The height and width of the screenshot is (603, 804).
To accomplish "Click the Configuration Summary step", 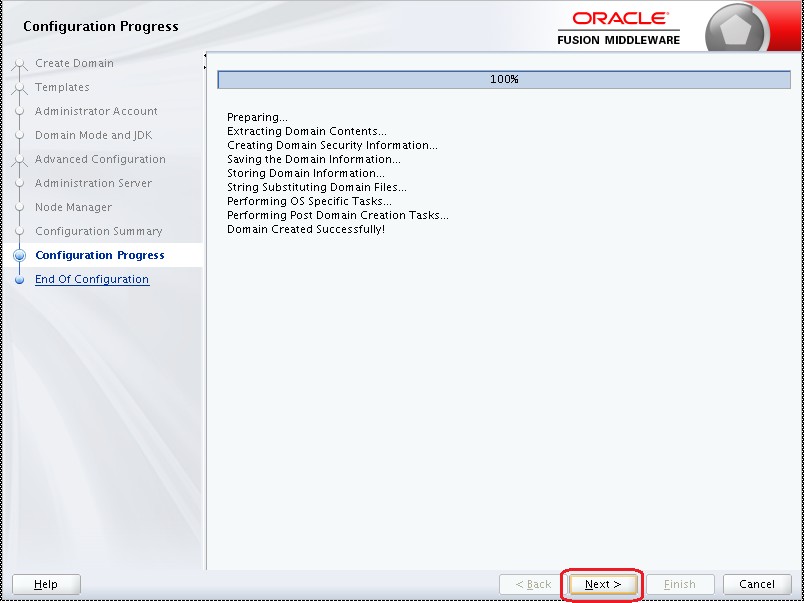I will point(98,231).
